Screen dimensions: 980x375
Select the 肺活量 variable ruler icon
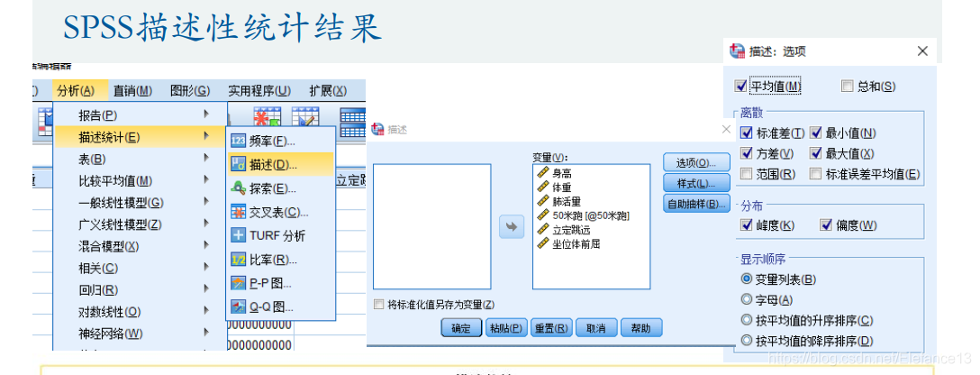[542, 201]
